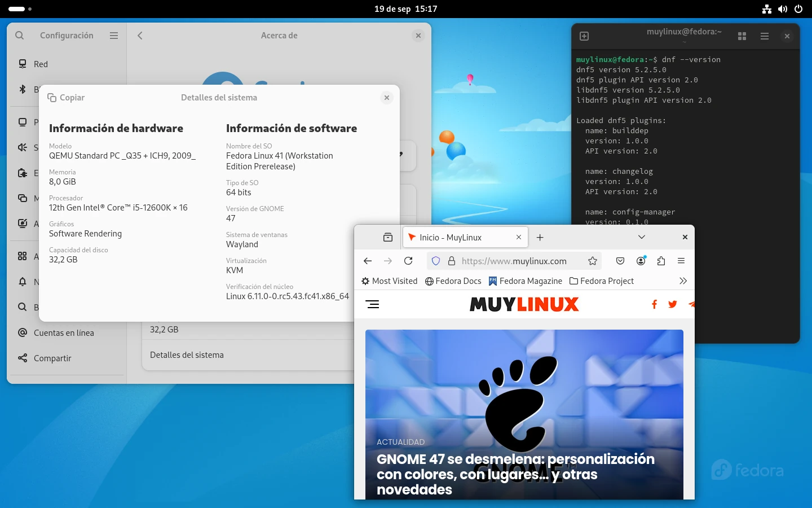This screenshot has height=508, width=812.
Task: Close the Inicio - MuyLinux tab
Action: click(519, 237)
